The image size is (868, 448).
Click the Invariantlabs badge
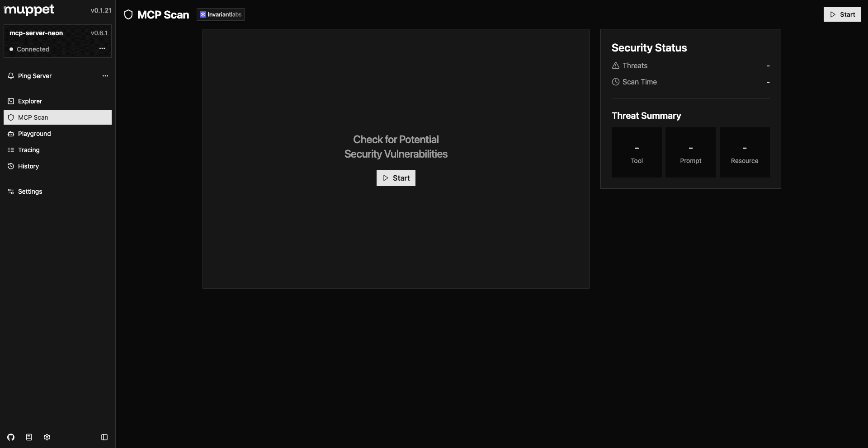coord(221,14)
